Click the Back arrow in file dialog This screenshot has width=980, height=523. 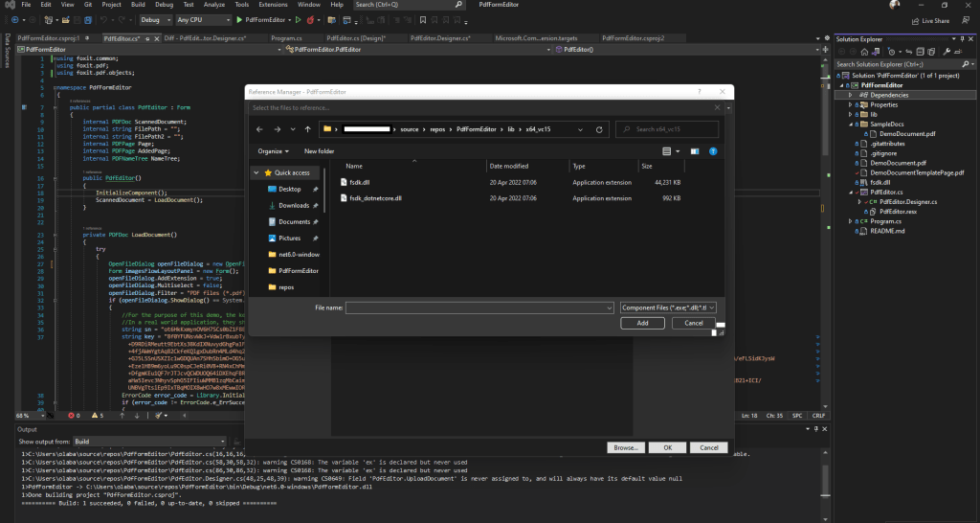click(260, 129)
